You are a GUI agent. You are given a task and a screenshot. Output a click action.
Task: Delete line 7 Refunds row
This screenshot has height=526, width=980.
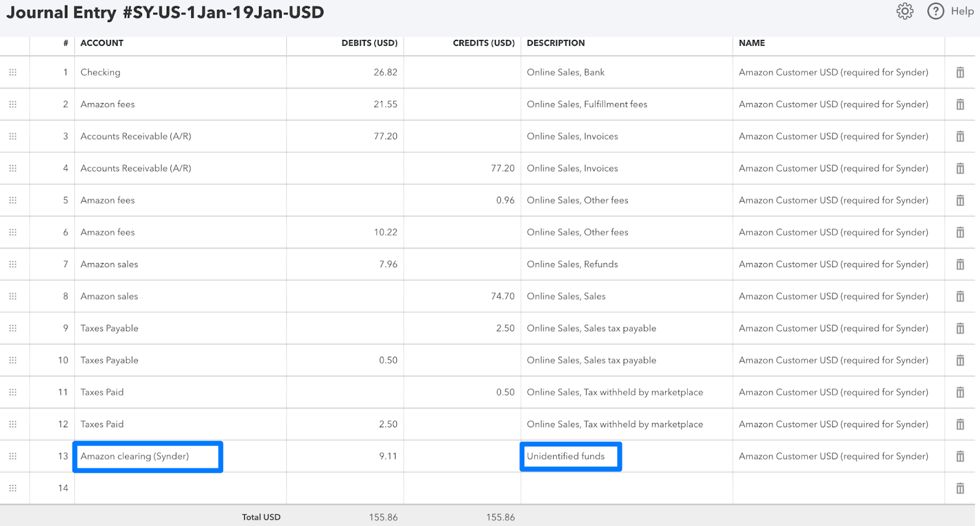tap(960, 264)
